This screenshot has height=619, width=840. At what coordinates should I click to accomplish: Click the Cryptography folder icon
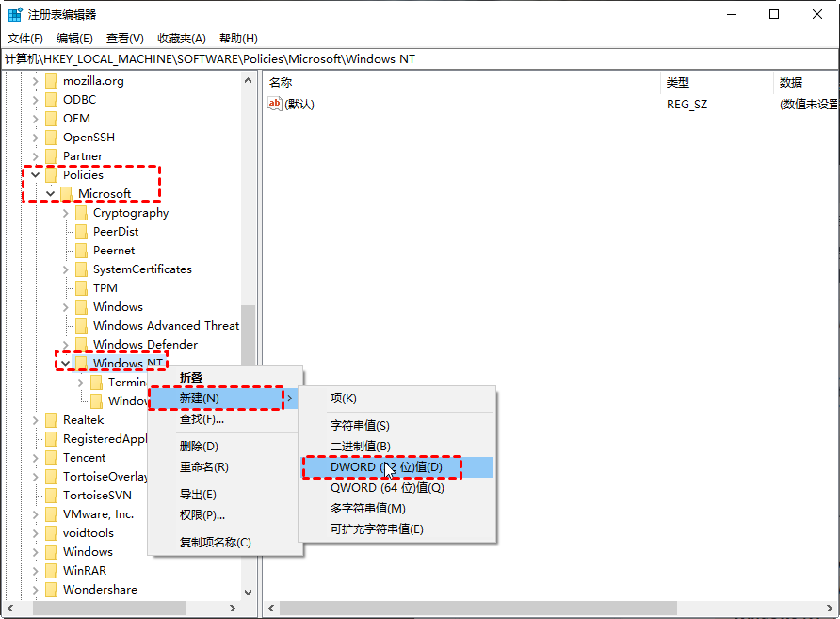81,213
